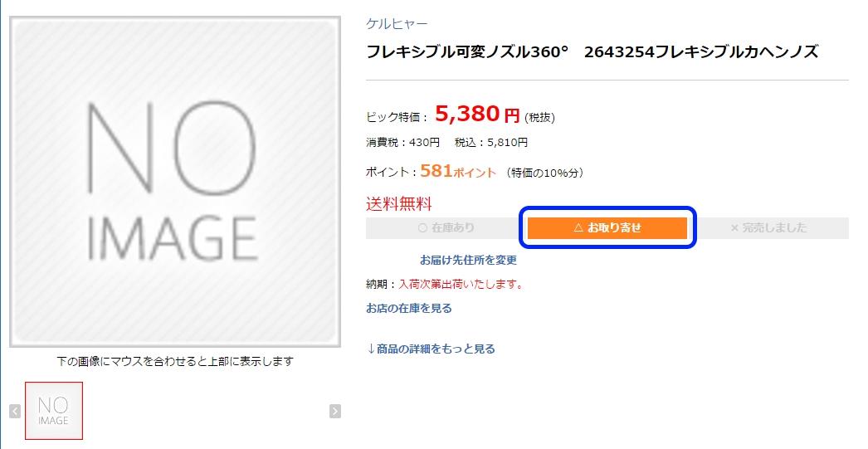Open the お店の在庫を見る store stock link

(409, 309)
